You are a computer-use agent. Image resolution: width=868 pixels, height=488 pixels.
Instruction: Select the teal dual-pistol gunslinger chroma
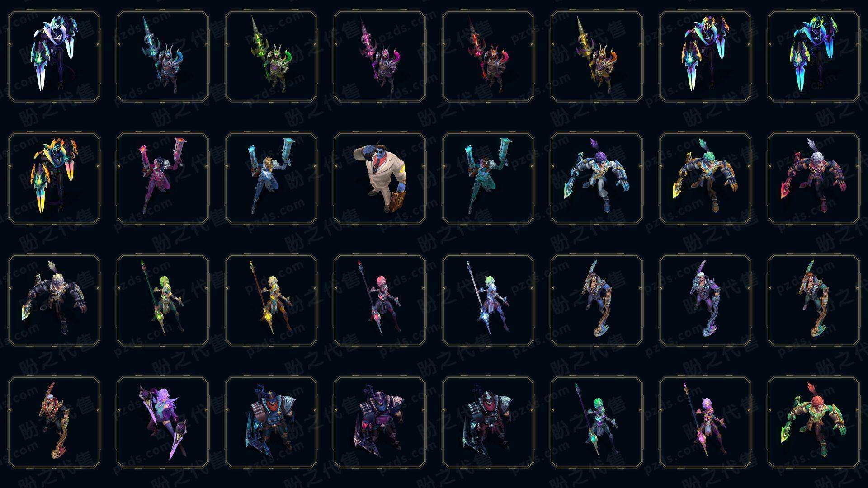488,178
